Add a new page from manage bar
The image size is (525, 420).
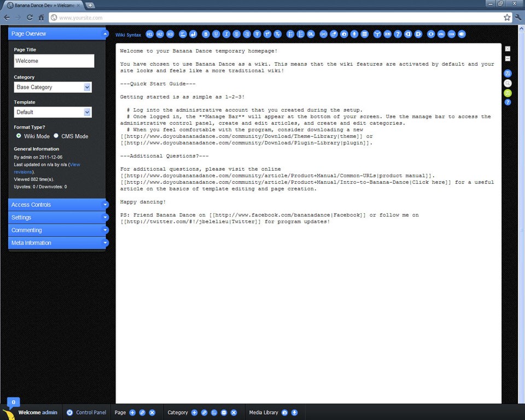[132, 413]
